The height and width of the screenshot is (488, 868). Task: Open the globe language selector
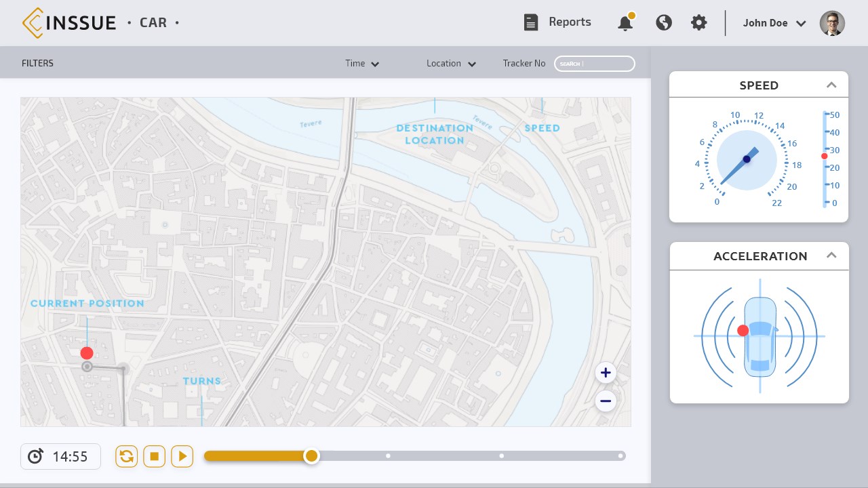pos(664,22)
